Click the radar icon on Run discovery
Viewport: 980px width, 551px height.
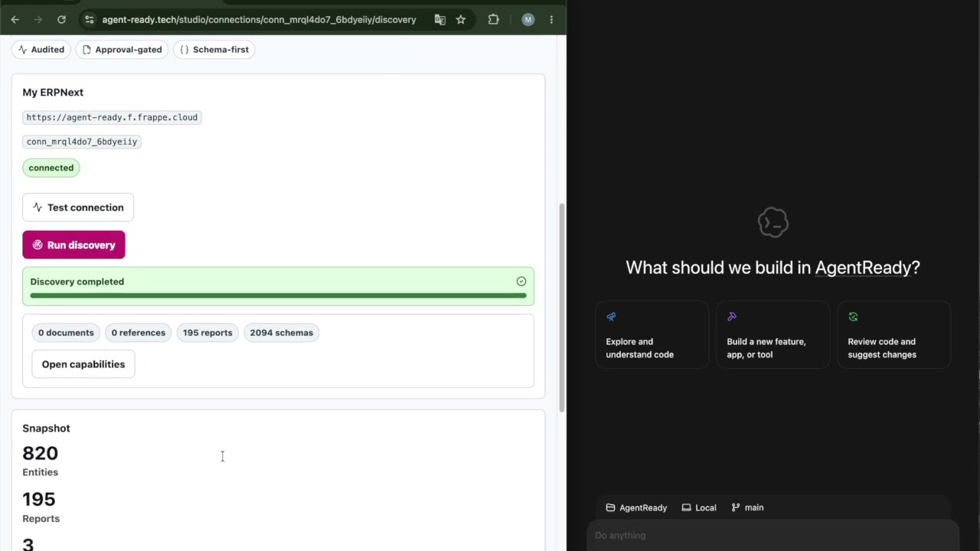click(x=38, y=246)
